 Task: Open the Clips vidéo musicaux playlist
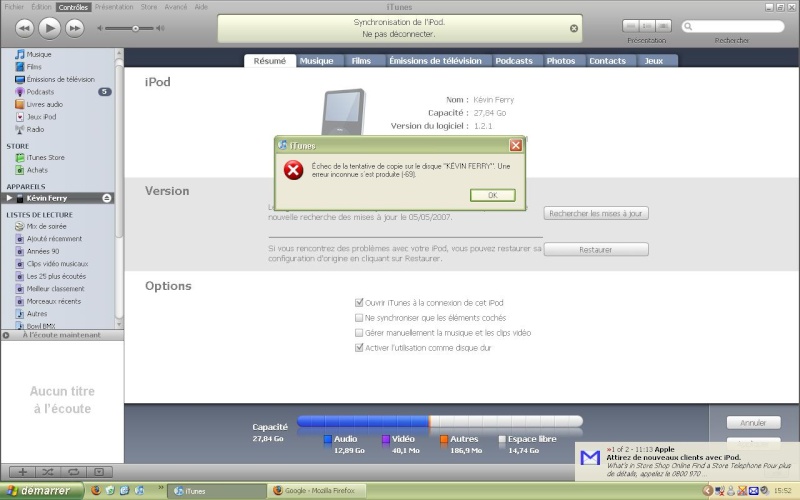click(57, 264)
